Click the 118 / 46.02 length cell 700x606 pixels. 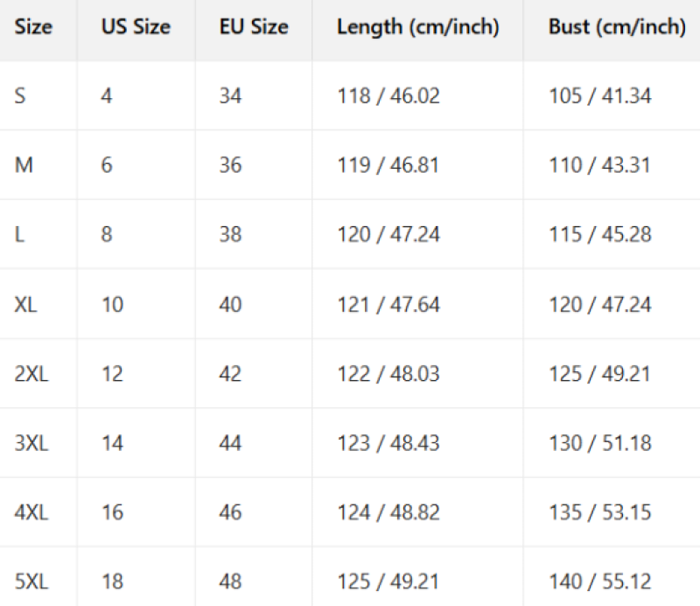tap(388, 95)
